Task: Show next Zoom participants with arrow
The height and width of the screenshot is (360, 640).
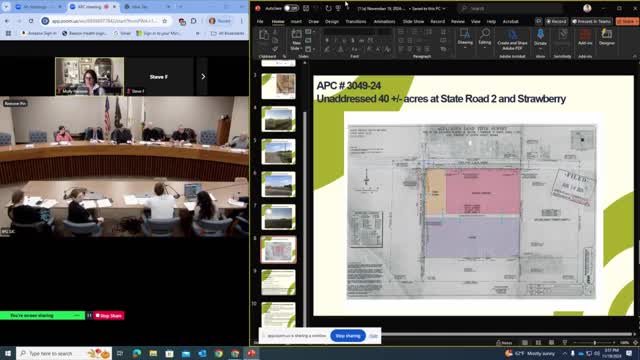Action: pyautogui.click(x=203, y=76)
